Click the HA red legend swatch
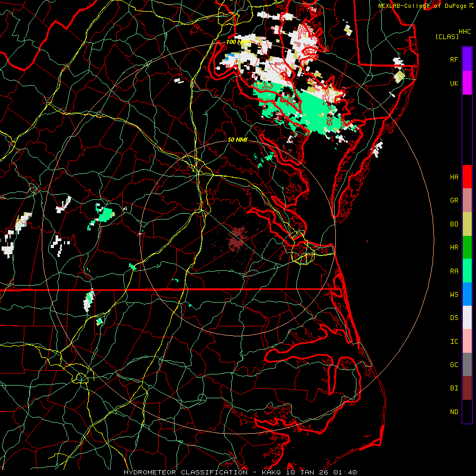Screen dimensions: 476x476 (x=467, y=177)
